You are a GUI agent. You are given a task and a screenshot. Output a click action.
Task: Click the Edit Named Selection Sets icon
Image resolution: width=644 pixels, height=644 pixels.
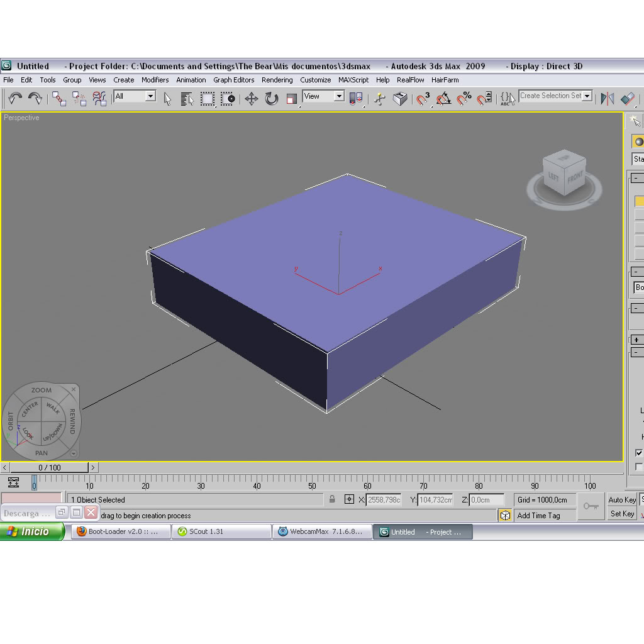pos(508,99)
